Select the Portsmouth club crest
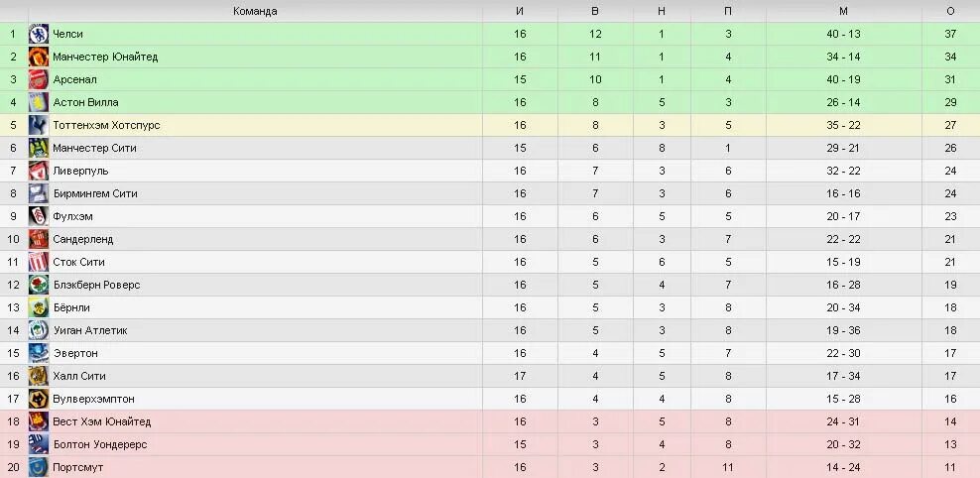980x478 pixels. (38, 467)
